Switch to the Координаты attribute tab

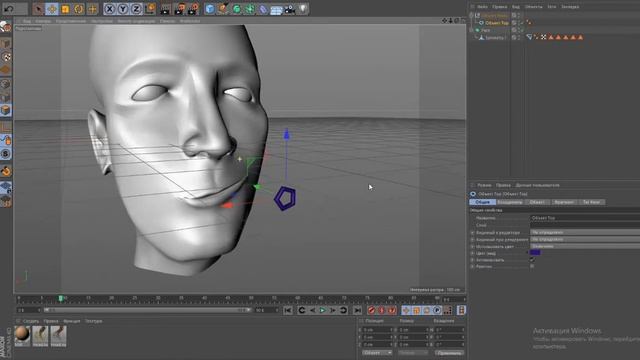[x=510, y=202]
